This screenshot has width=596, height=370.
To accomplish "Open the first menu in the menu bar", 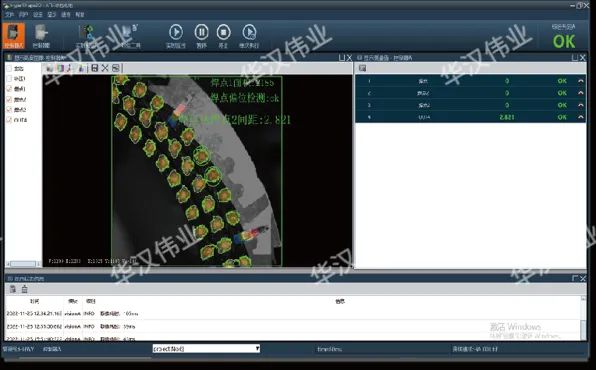I will (x=9, y=15).
